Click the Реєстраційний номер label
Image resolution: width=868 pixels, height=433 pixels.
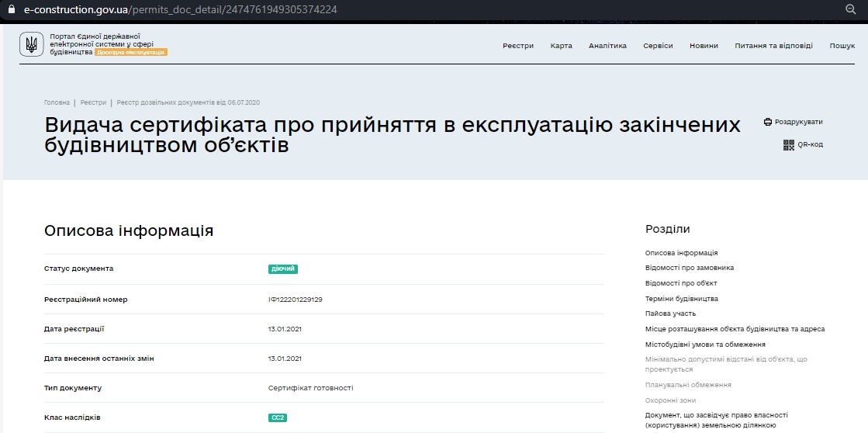pos(86,300)
